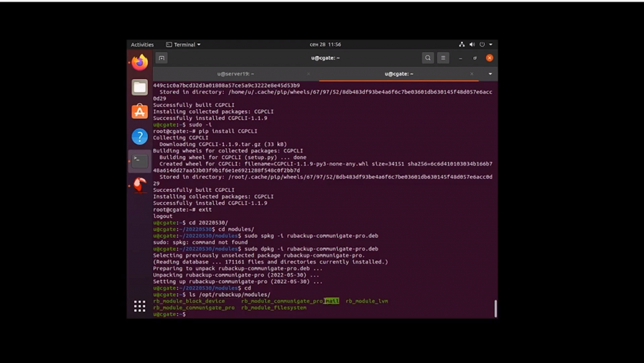Click 'Setting up rubackup-communigate-pro' line
This screenshot has height=363, width=644.
tap(238, 282)
